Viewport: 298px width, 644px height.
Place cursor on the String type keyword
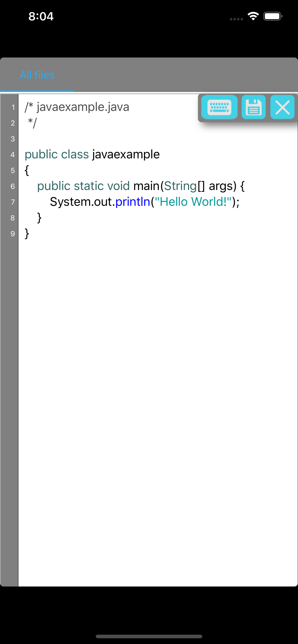[181, 186]
